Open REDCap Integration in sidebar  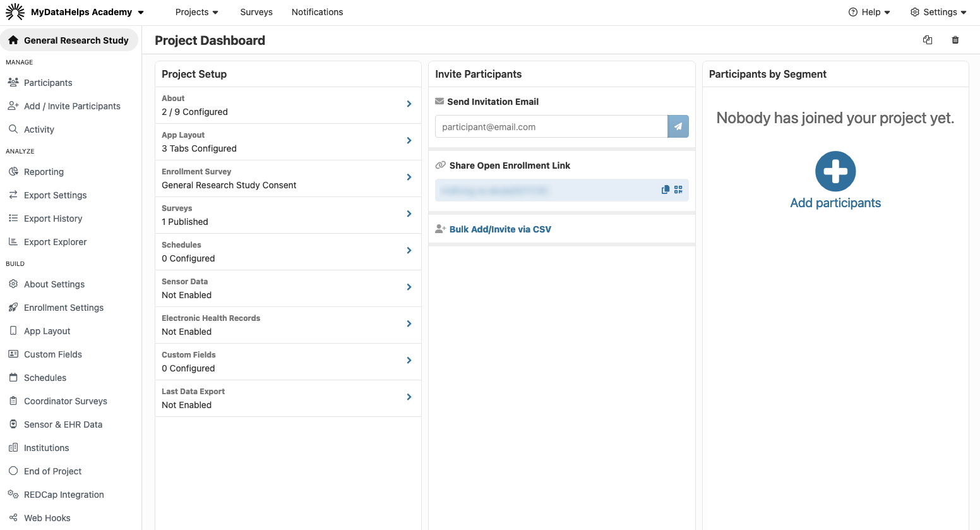click(x=63, y=495)
